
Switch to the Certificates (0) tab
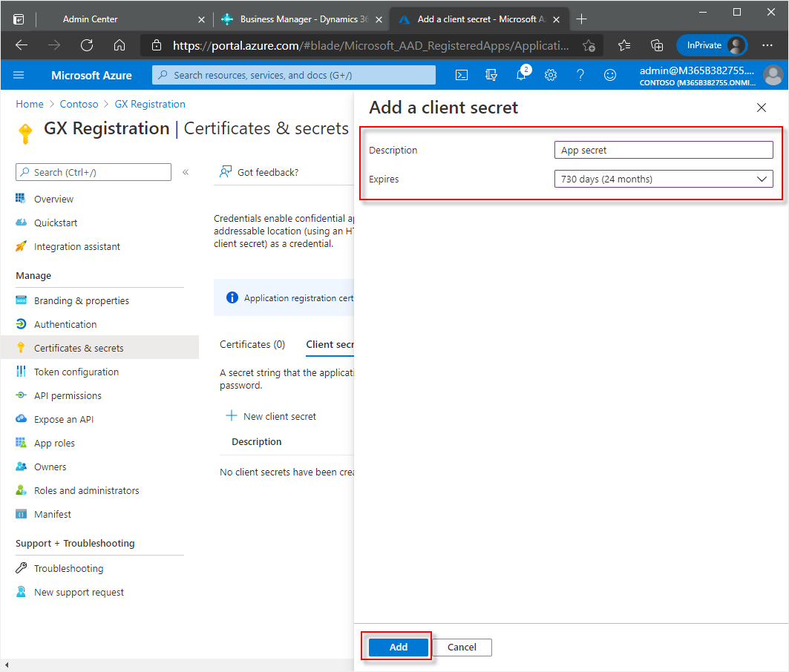click(x=252, y=344)
